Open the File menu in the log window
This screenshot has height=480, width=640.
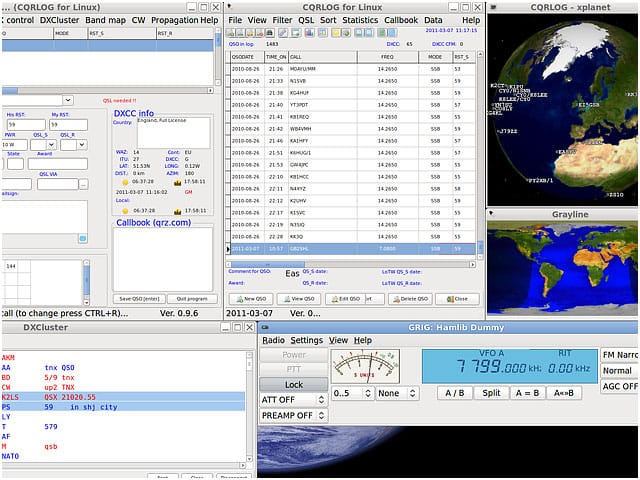coord(235,20)
